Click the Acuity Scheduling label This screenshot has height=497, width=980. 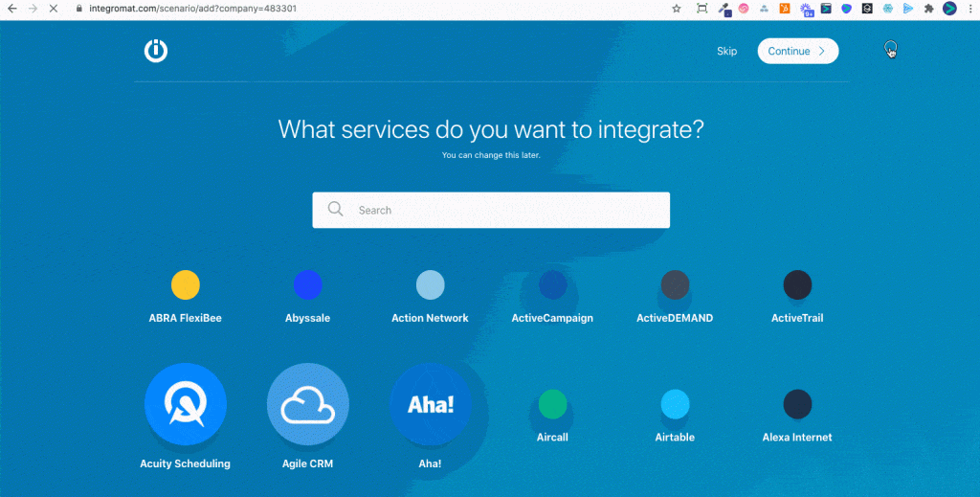tap(185, 463)
